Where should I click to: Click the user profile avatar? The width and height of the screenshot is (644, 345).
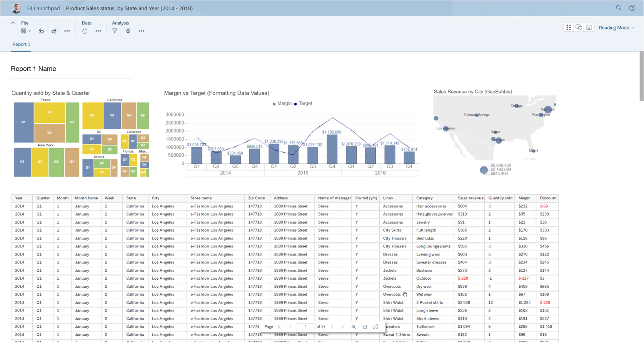click(x=17, y=8)
